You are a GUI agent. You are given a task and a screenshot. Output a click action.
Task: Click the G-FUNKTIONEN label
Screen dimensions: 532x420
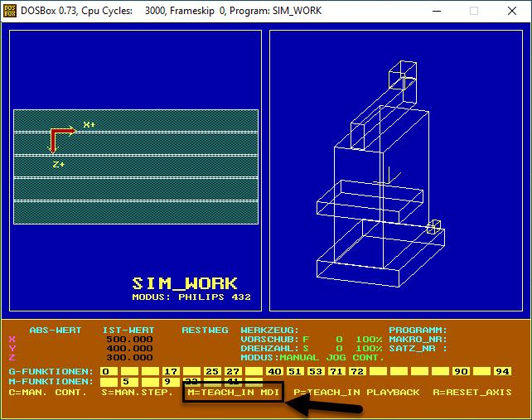[x=51, y=371]
